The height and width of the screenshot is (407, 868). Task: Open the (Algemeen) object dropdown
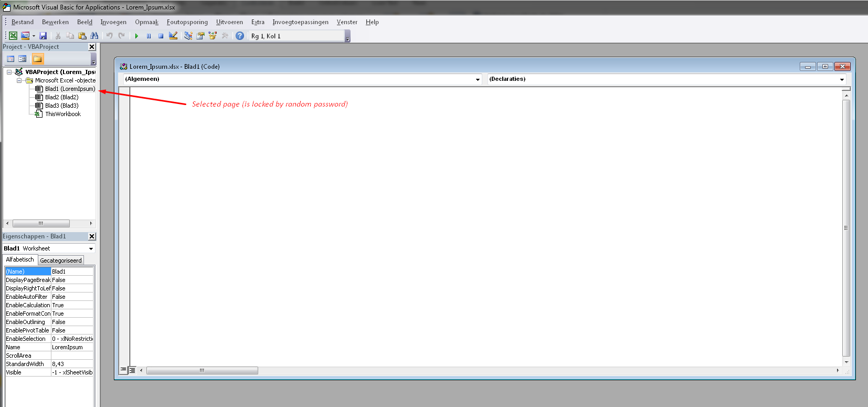(x=478, y=79)
